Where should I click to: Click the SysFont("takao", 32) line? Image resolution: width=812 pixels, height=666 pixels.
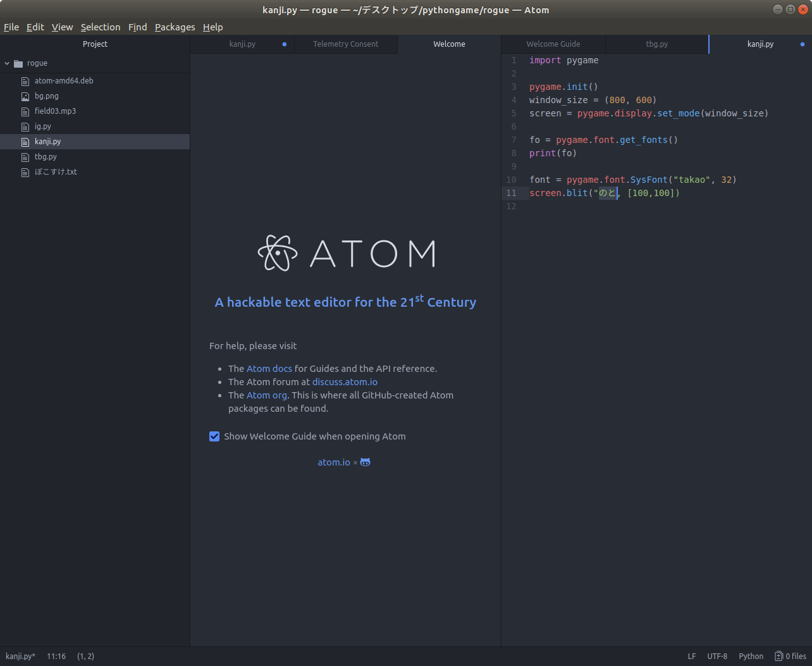click(633, 180)
